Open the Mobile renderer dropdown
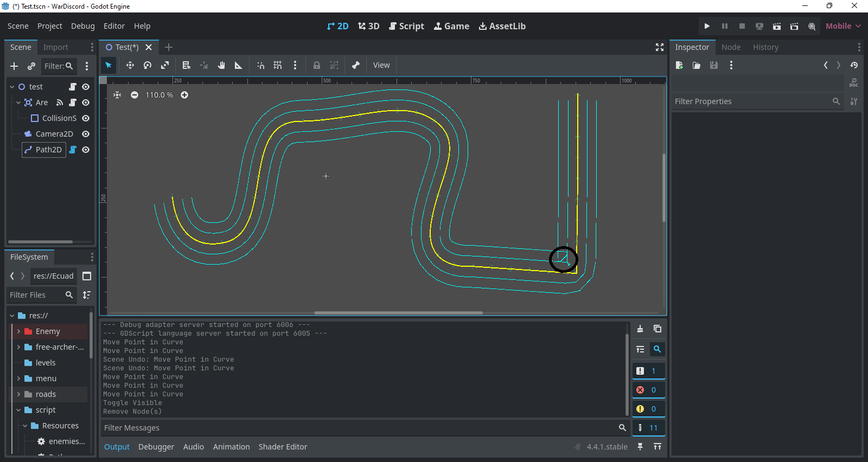Viewport: 868px width, 462px height. [x=843, y=26]
